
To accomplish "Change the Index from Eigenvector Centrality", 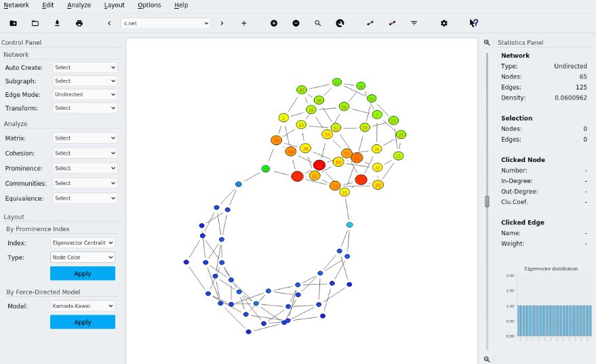I will 83,243.
